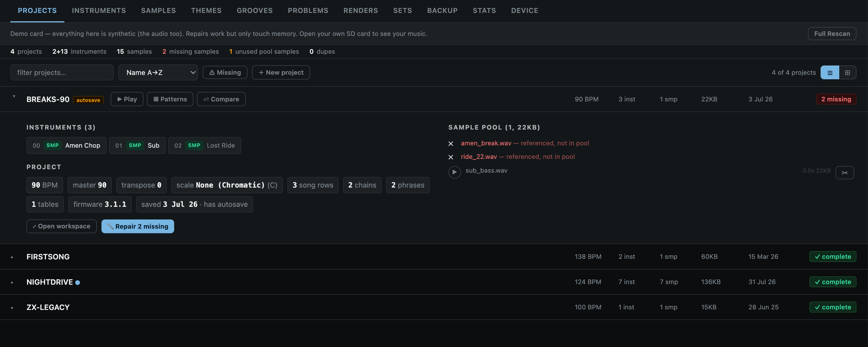Open the Renders tab

tap(360, 10)
